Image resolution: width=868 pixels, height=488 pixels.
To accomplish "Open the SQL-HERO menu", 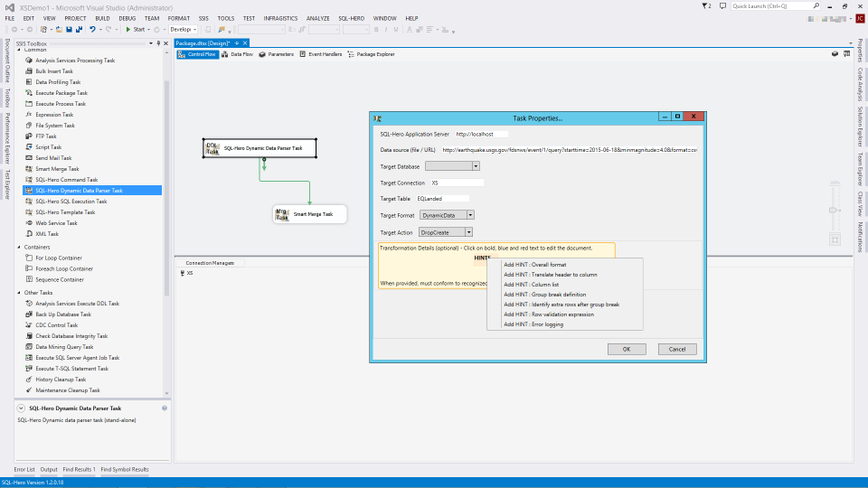I will (351, 18).
